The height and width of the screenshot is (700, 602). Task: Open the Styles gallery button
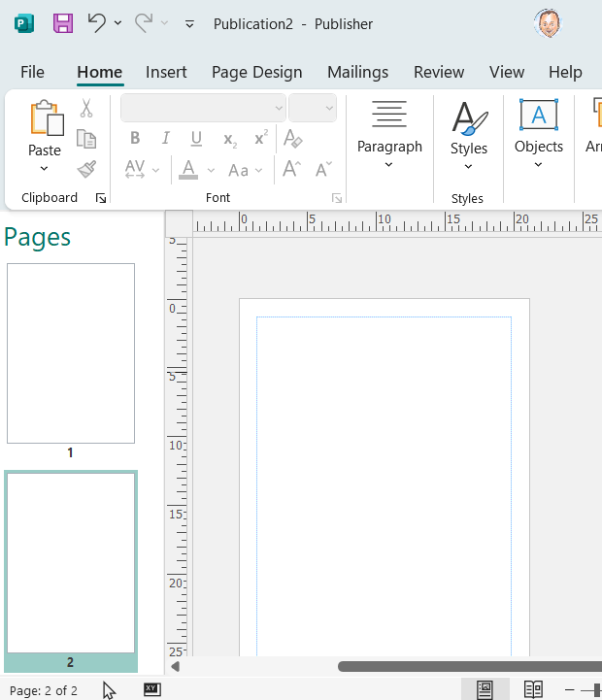pos(468,136)
